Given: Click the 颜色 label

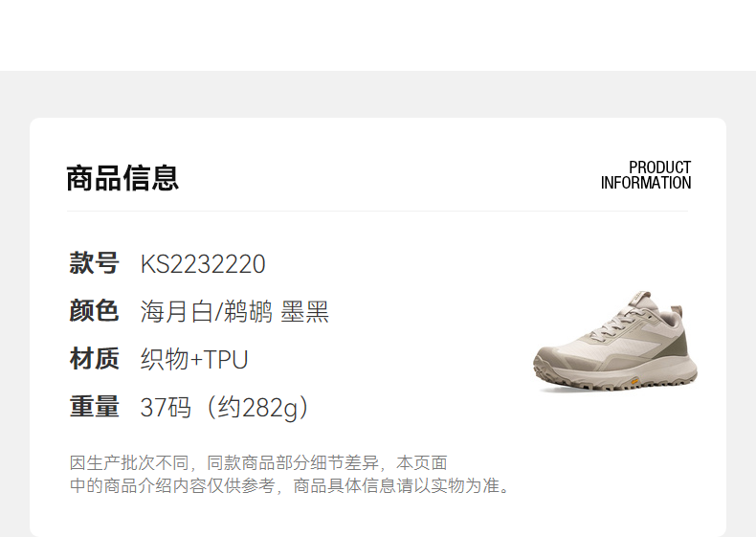Looking at the screenshot, I should (x=94, y=311).
